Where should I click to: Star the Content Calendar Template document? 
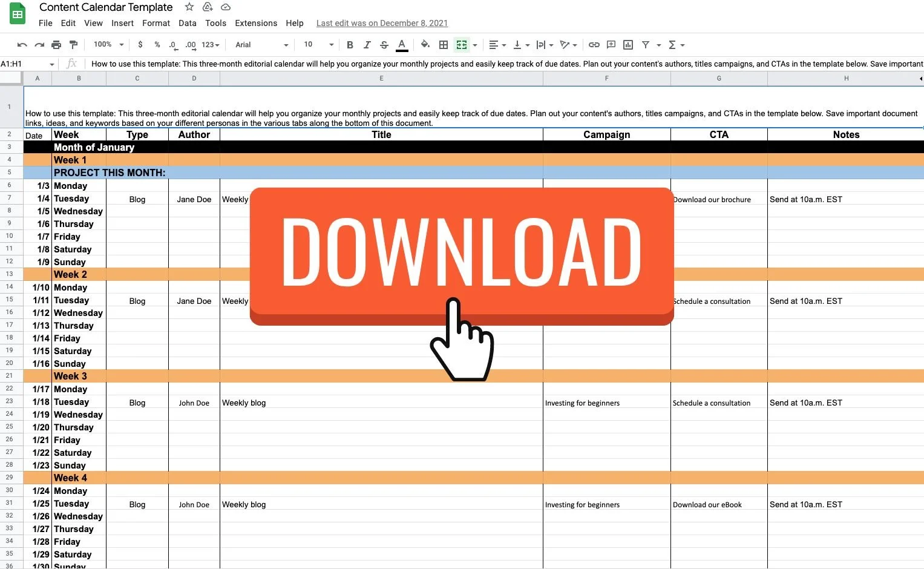click(x=189, y=7)
